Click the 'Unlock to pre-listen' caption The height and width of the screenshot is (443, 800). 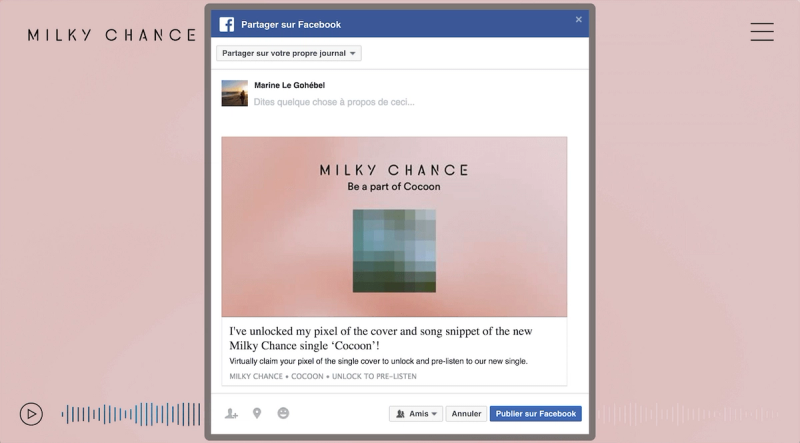click(374, 376)
